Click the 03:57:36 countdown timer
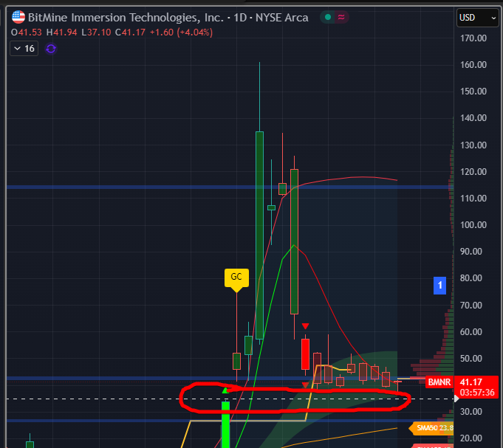 [477, 393]
